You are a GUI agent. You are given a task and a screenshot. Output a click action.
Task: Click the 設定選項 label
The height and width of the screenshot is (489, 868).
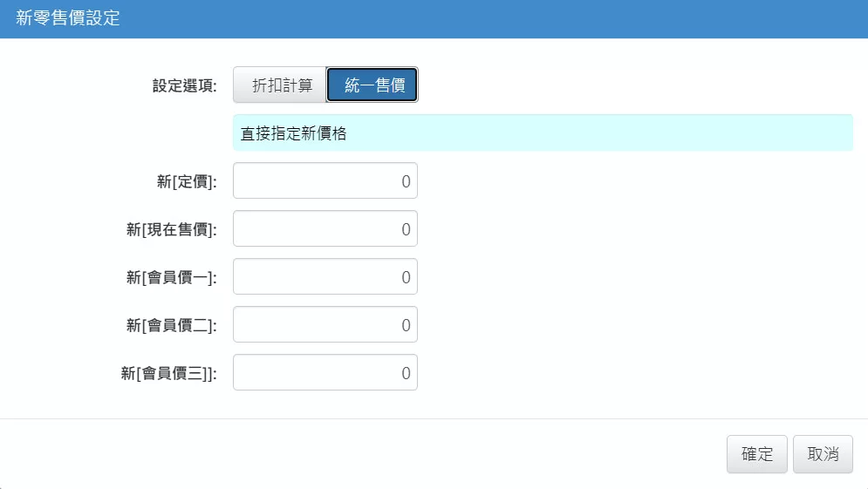point(185,86)
